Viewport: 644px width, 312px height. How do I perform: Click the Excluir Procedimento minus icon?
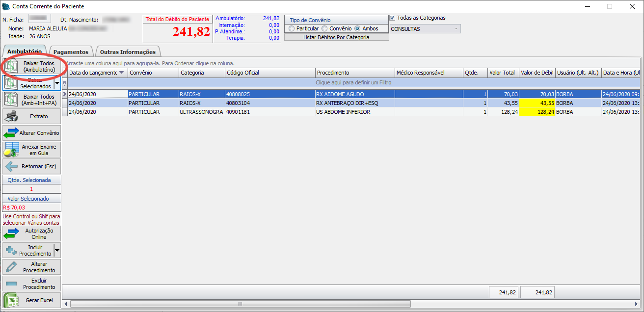tap(11, 284)
